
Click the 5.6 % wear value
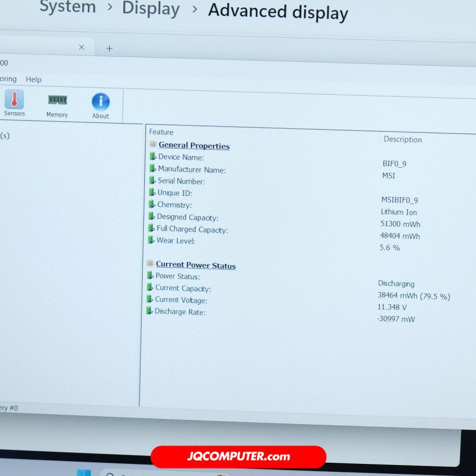[x=389, y=248]
